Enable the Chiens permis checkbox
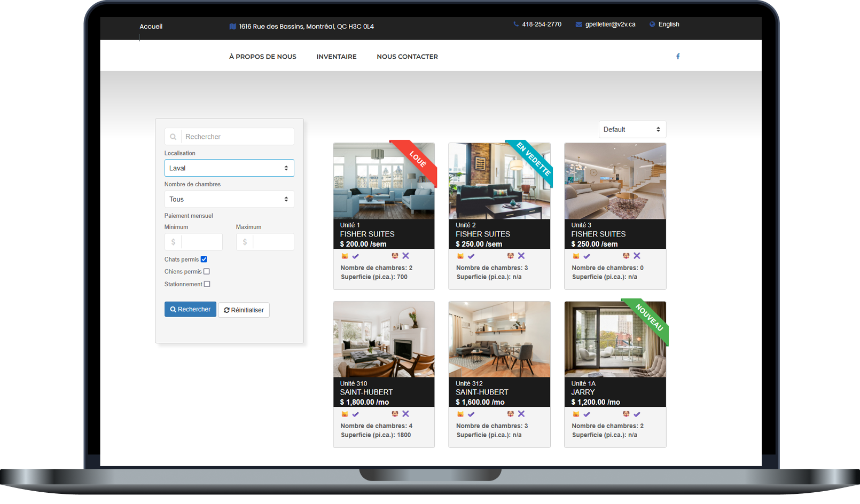 pos(207,272)
